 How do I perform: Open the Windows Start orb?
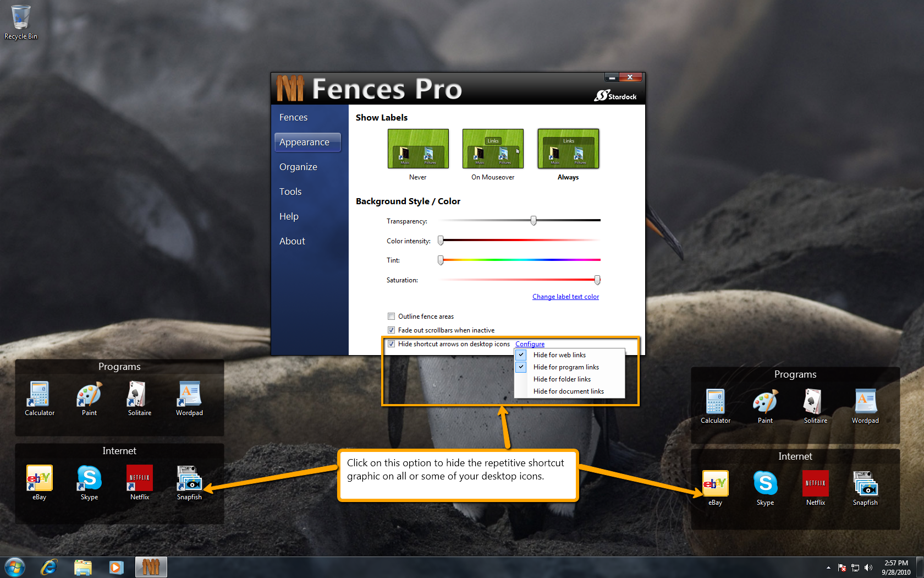14,567
